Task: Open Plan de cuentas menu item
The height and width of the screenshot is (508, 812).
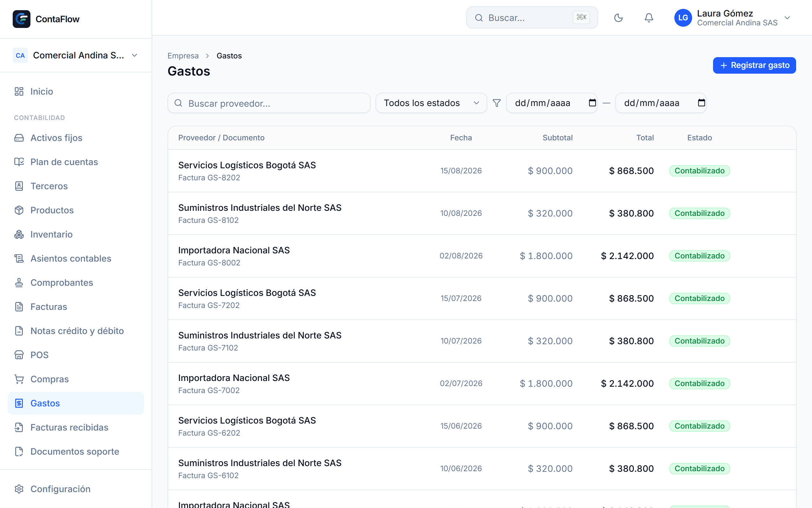Action: 76,162
